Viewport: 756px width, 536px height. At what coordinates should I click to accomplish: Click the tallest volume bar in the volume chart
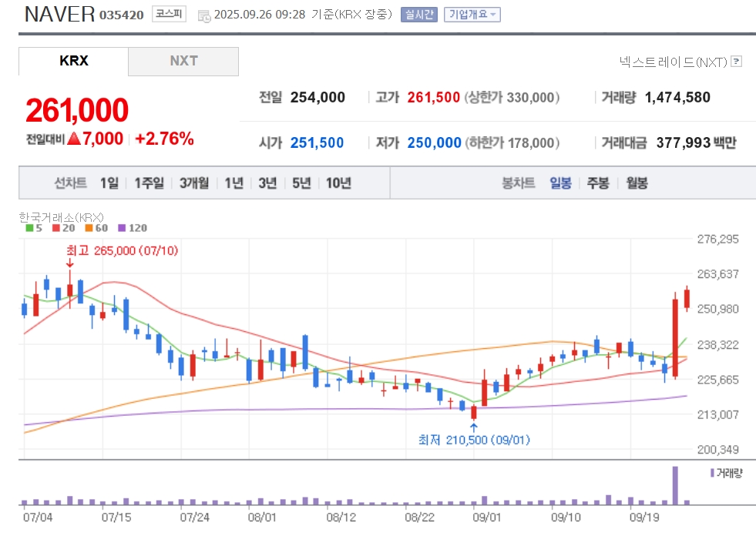(x=675, y=485)
